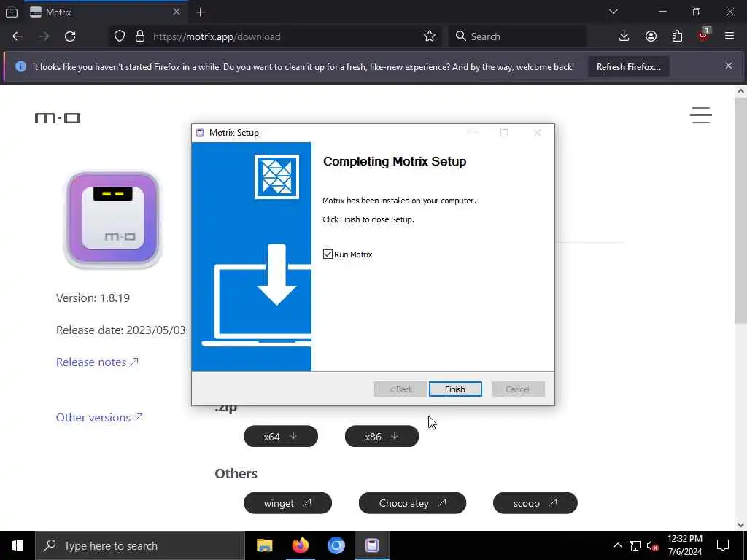
Task: Select the Motrix browser tab
Action: tap(106, 12)
